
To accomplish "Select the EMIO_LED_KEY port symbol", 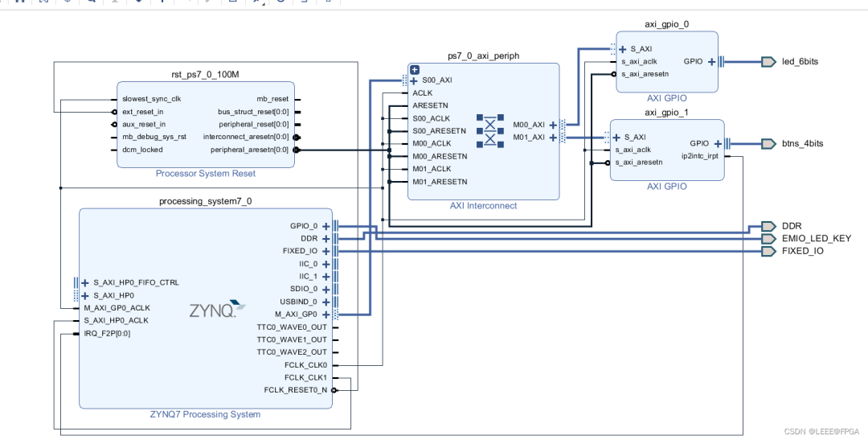I will coord(768,239).
